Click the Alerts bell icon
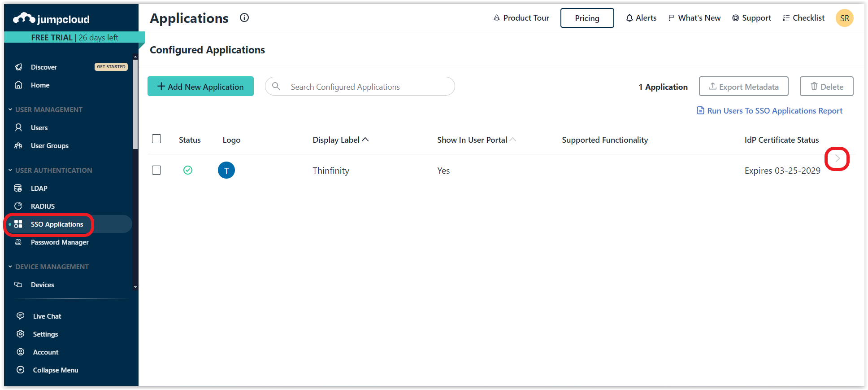Image resolution: width=868 pixels, height=390 pixels. 629,18
